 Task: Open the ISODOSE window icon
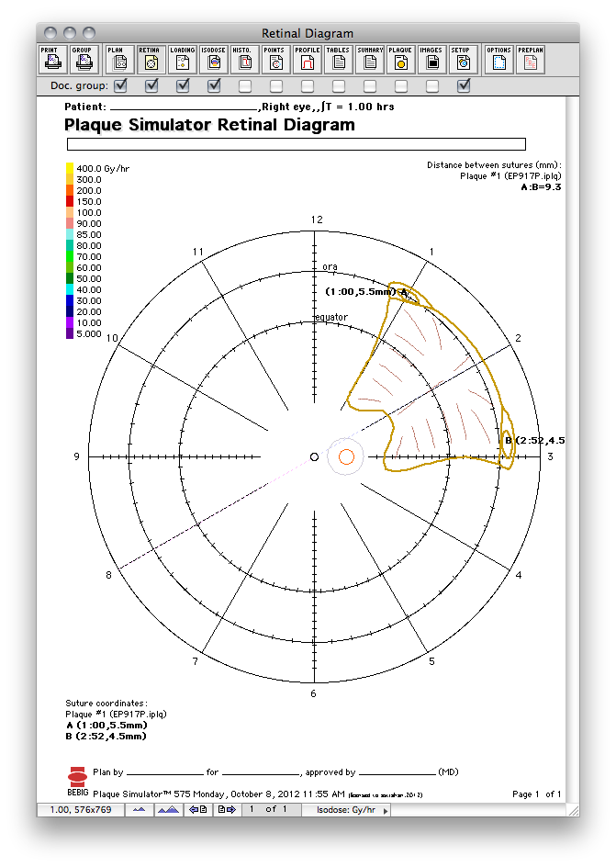tap(213, 60)
